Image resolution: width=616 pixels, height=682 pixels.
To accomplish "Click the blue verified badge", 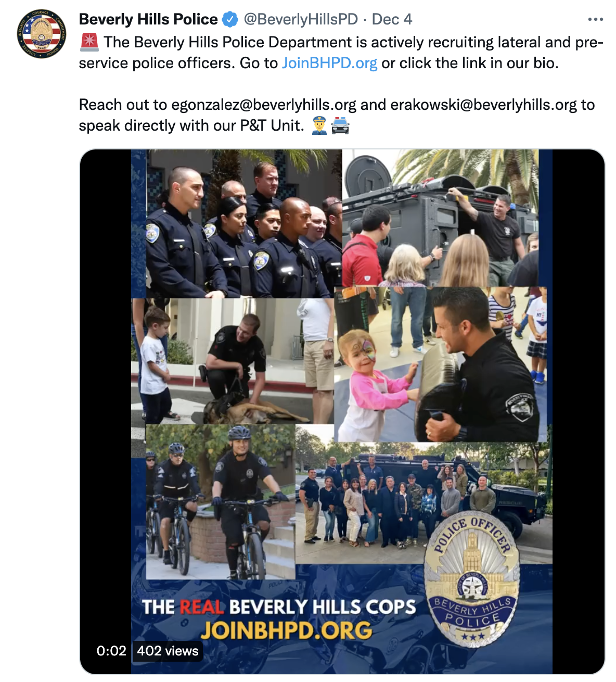I will pos(230,20).
